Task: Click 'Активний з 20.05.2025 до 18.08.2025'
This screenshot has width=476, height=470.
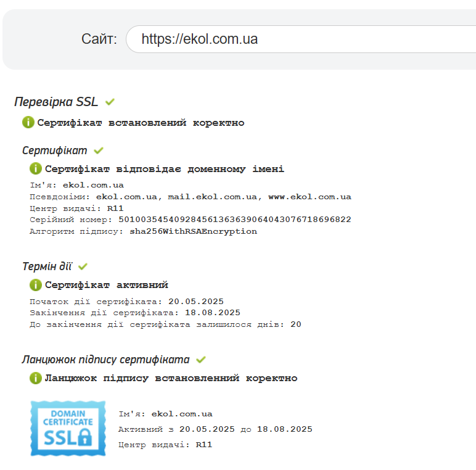Action: (x=215, y=429)
